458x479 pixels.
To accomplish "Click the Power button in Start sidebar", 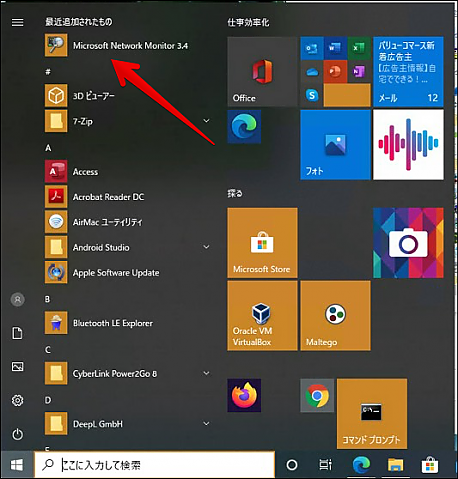I will (17, 434).
